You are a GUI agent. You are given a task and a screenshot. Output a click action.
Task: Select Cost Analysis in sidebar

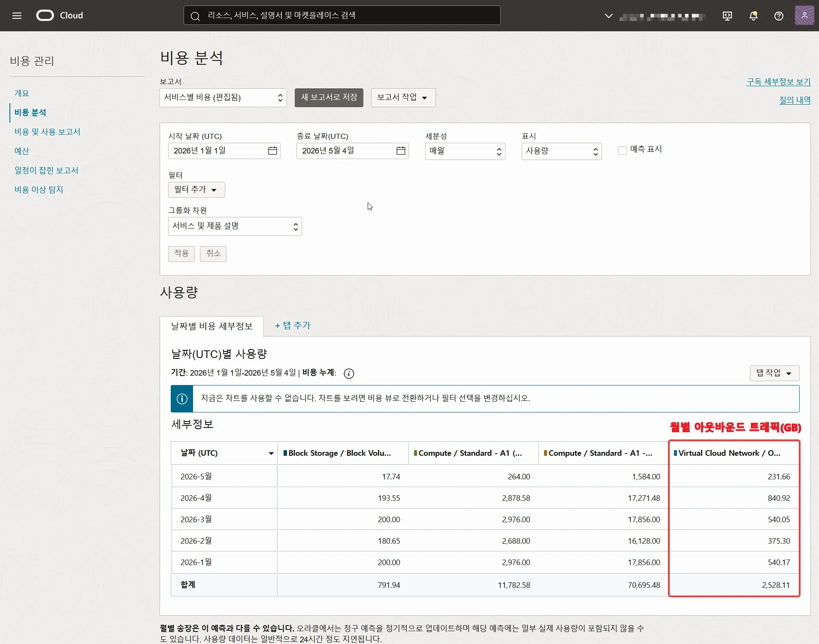tap(30, 113)
